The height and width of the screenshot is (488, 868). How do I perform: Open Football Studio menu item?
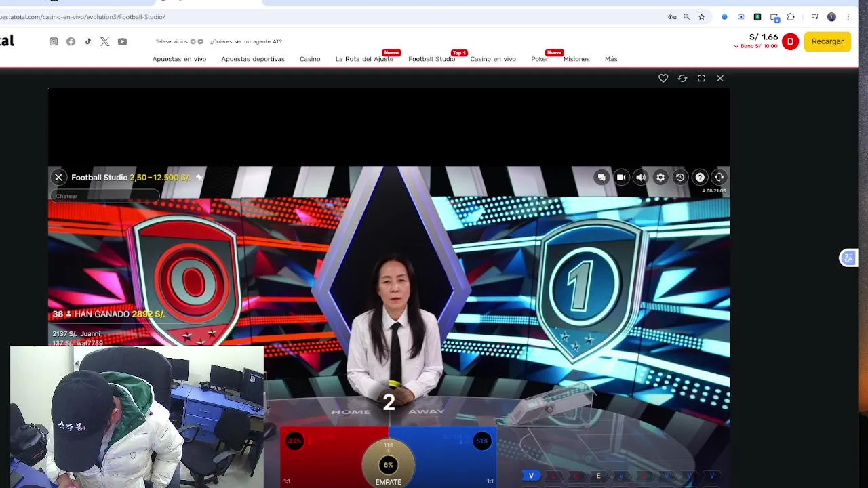tap(431, 59)
